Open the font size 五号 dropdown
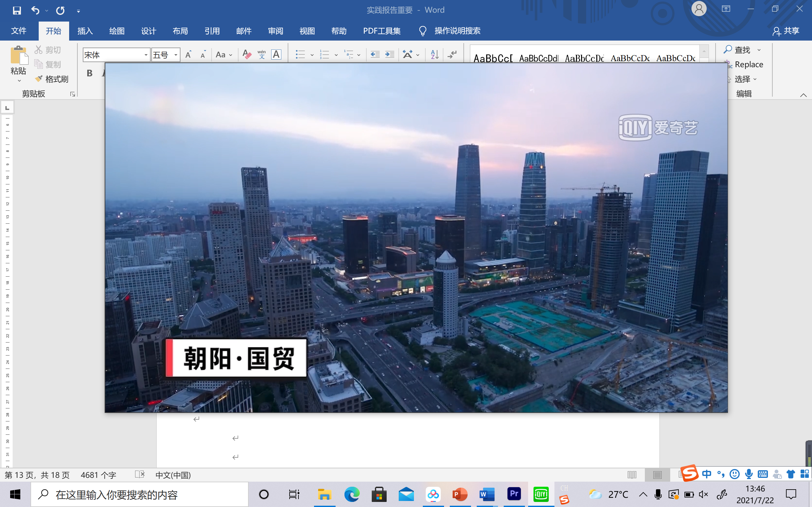This screenshot has height=507, width=812. (x=175, y=55)
